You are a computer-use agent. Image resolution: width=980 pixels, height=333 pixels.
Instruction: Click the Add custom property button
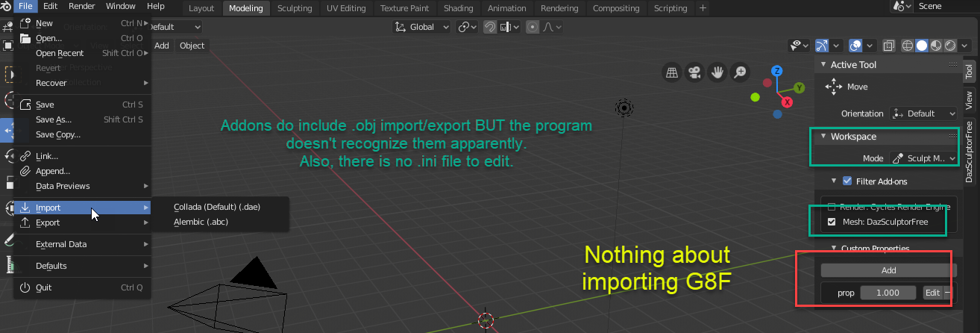coord(888,270)
